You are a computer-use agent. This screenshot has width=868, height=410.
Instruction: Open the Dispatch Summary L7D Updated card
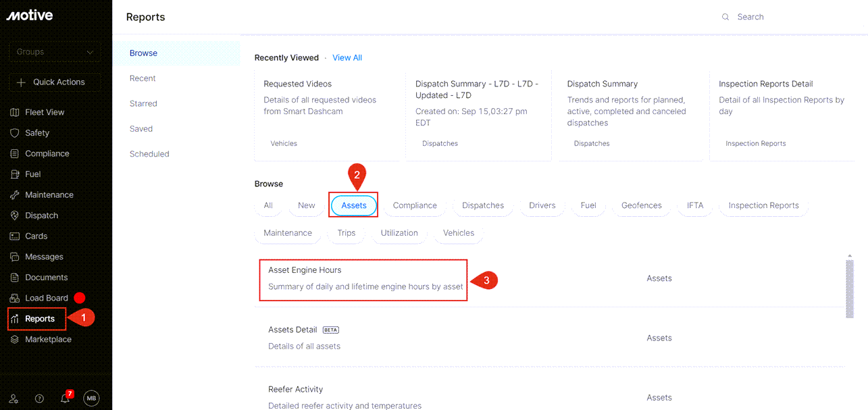[x=478, y=115]
